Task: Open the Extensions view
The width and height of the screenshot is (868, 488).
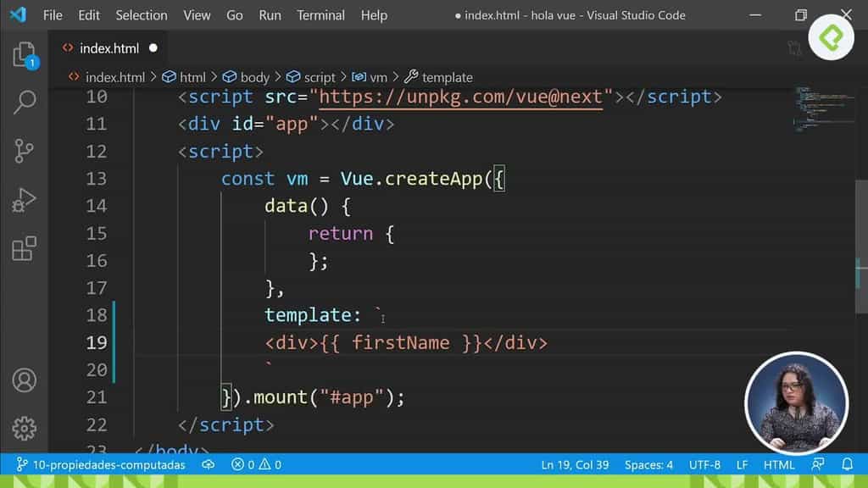Action: tap(25, 248)
